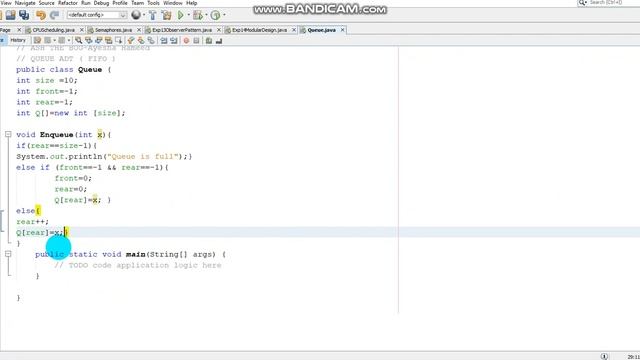Select the Queue.java tab

point(321,30)
